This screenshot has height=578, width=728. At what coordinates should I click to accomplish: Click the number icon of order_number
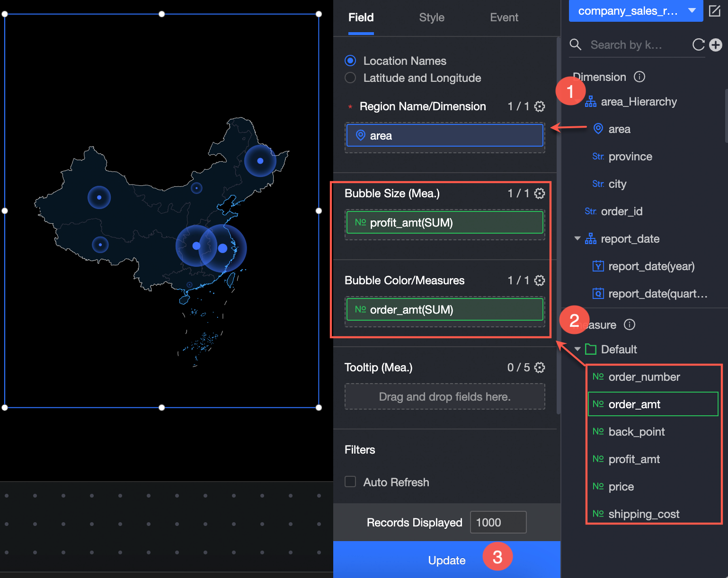tap(598, 377)
